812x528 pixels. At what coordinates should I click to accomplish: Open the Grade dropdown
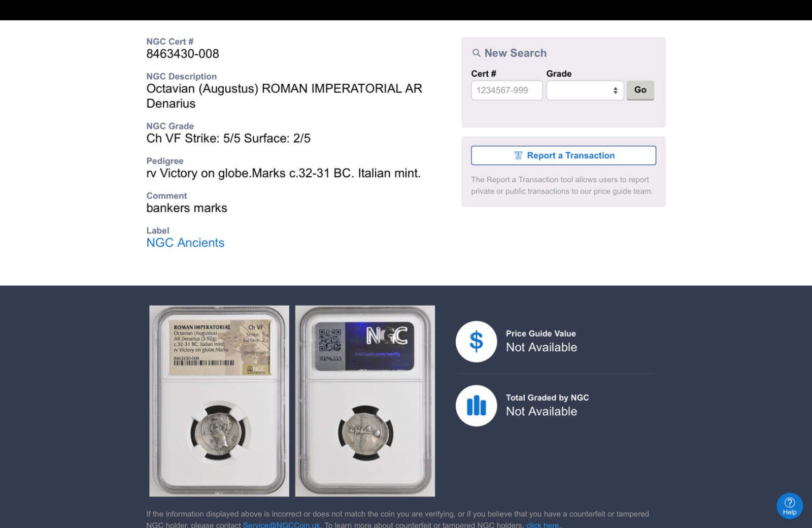(x=585, y=90)
